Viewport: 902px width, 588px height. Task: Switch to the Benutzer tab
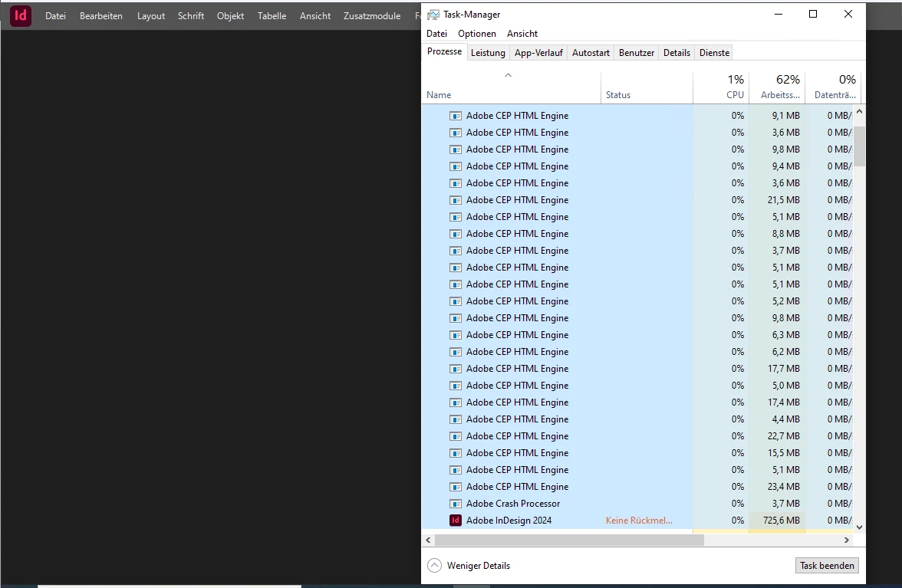[x=637, y=53]
